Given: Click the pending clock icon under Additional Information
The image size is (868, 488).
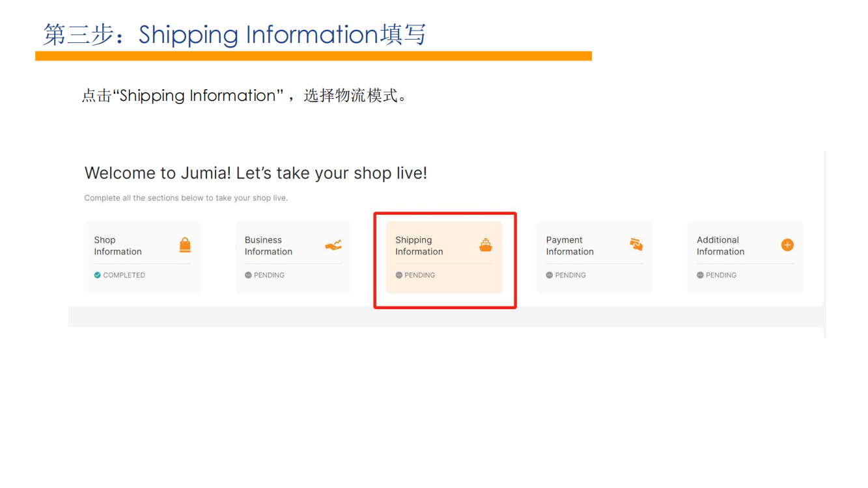Looking at the screenshot, I should pyautogui.click(x=701, y=275).
